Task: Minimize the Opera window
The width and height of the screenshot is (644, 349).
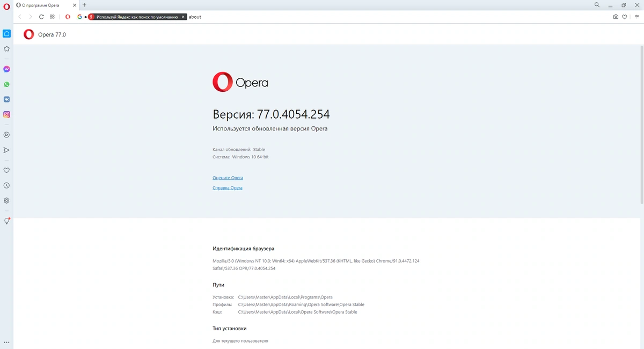Action: (611, 5)
